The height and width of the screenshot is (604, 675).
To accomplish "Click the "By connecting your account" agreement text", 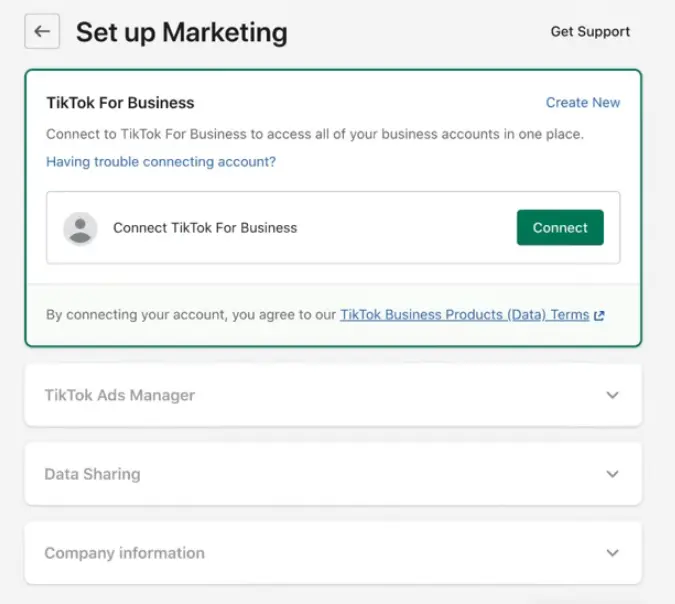I will click(190, 315).
